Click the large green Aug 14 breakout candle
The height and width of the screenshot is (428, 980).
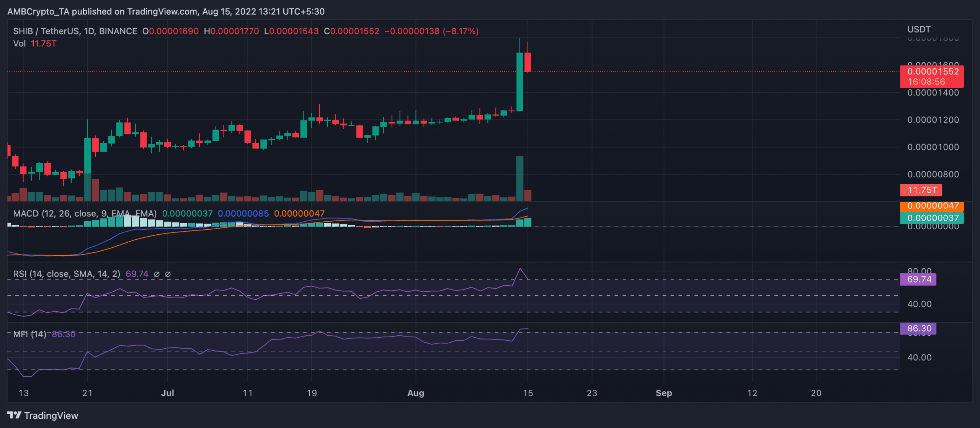coord(519,82)
